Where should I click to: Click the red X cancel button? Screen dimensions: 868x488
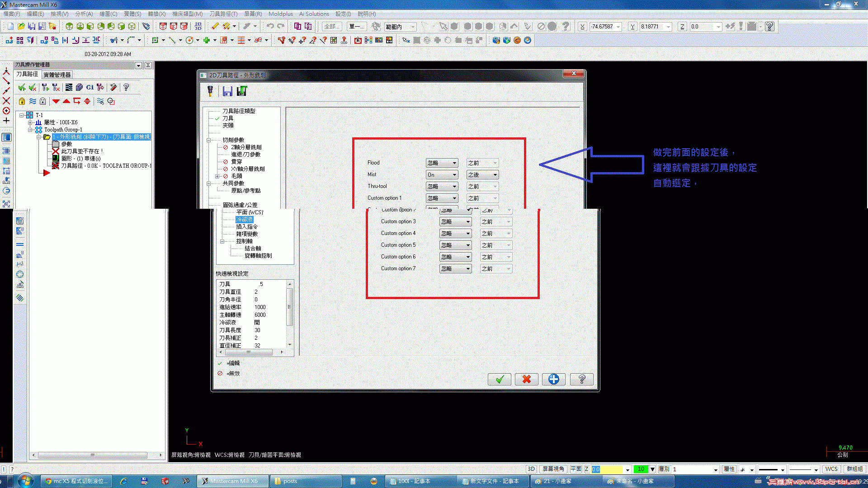(526, 380)
